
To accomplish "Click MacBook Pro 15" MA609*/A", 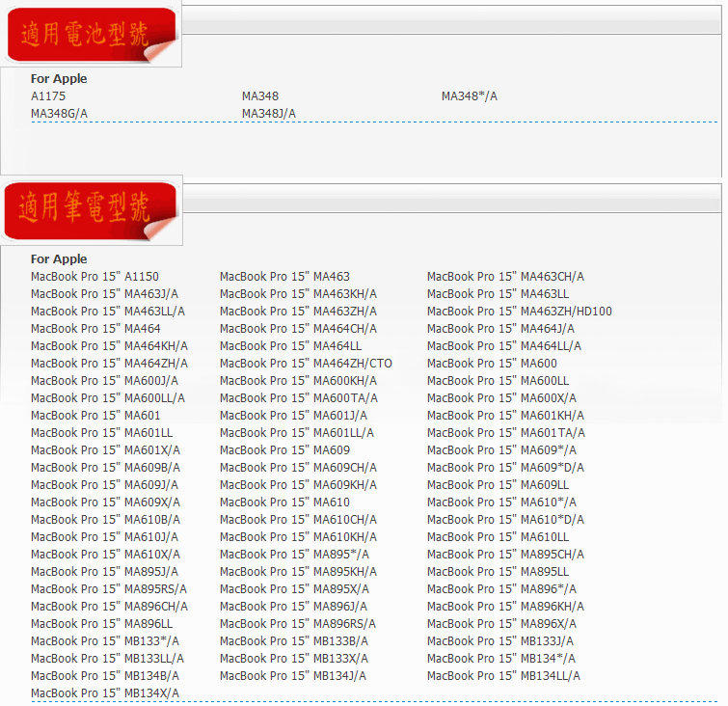I will click(502, 449).
